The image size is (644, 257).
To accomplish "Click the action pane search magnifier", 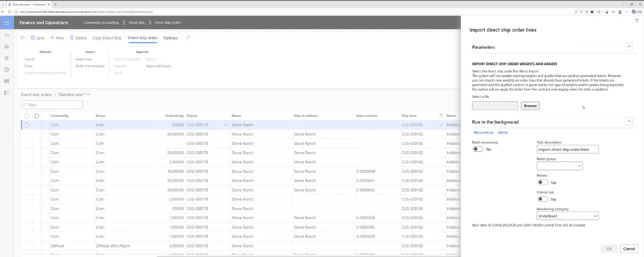I will tap(188, 38).
